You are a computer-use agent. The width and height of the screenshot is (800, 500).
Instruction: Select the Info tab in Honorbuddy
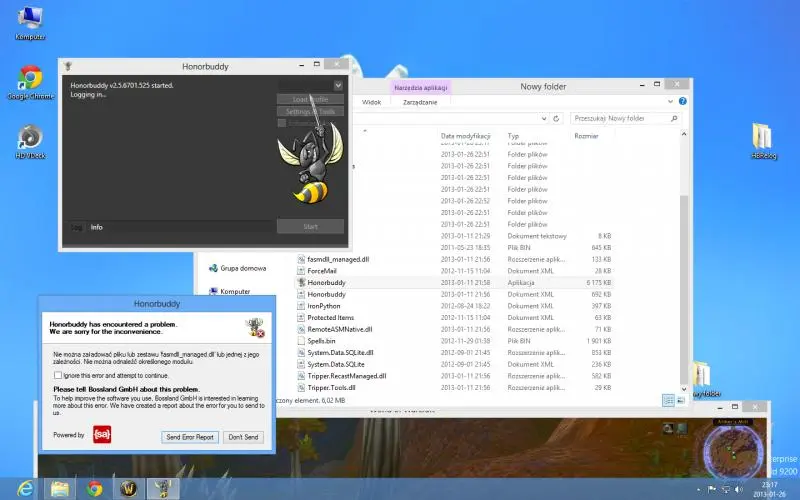pyautogui.click(x=97, y=227)
